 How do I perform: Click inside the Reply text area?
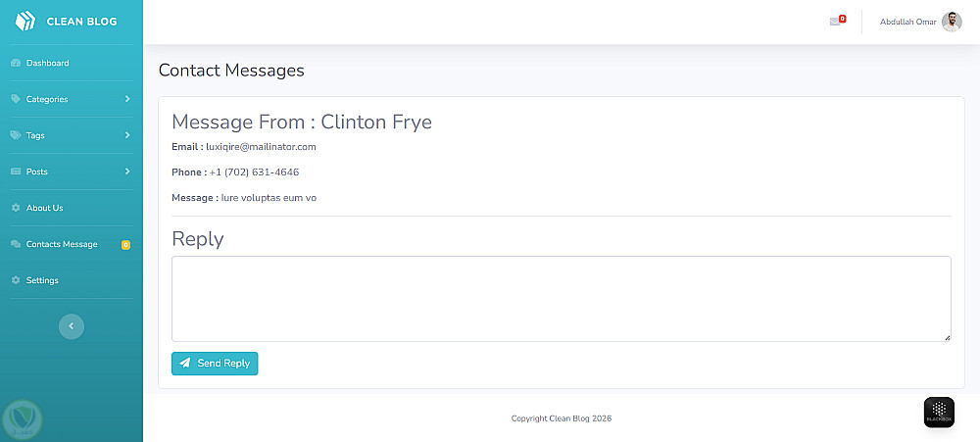(x=561, y=299)
